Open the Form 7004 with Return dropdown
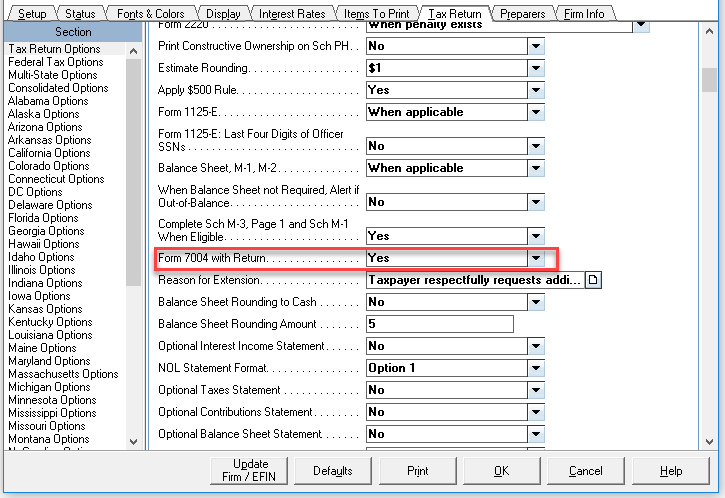725x498 pixels. point(536,258)
